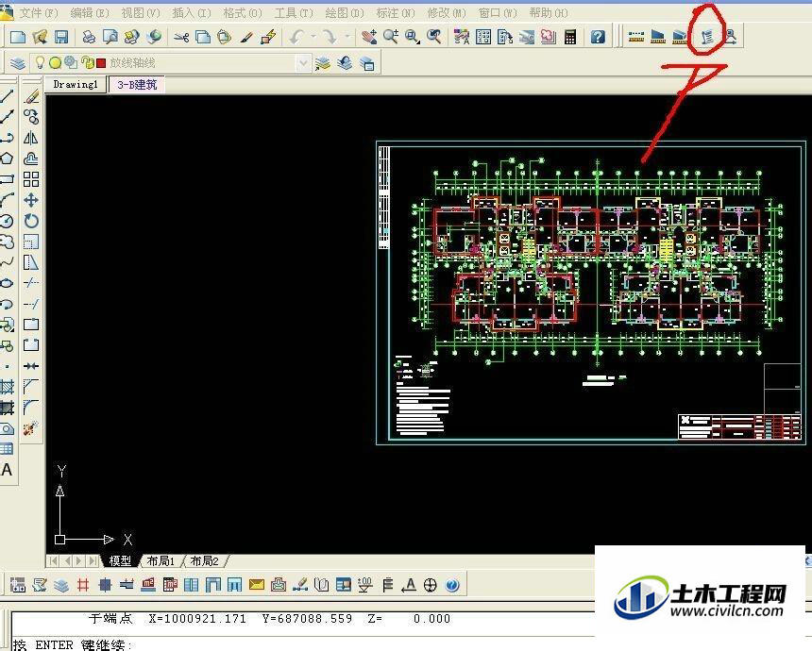Click the circled icon in right toolbar

pyautogui.click(x=707, y=36)
